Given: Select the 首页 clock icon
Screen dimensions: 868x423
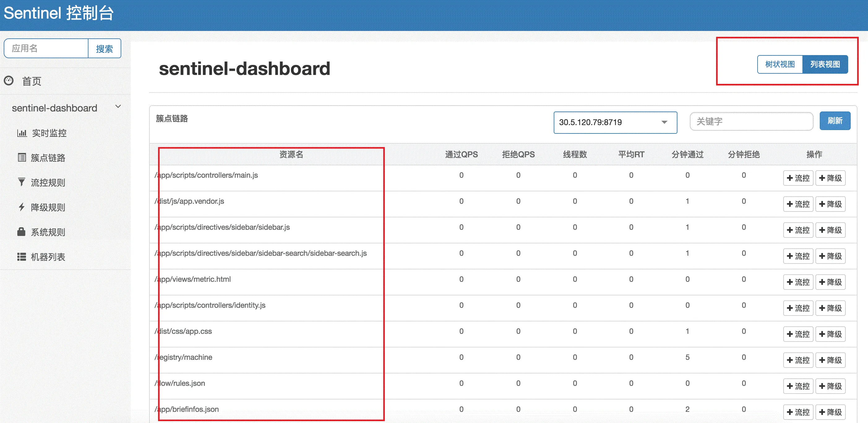Looking at the screenshot, I should coord(9,81).
